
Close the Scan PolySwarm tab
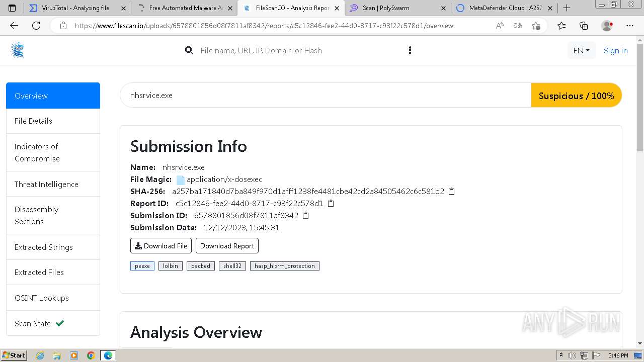[443, 8]
